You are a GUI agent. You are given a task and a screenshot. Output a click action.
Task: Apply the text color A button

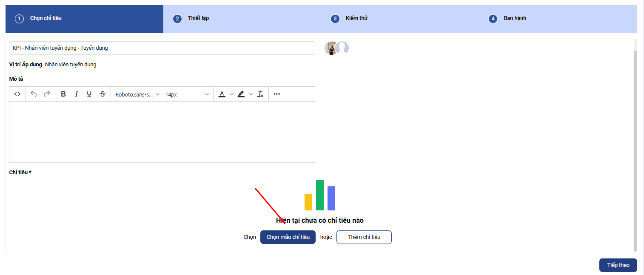(222, 94)
